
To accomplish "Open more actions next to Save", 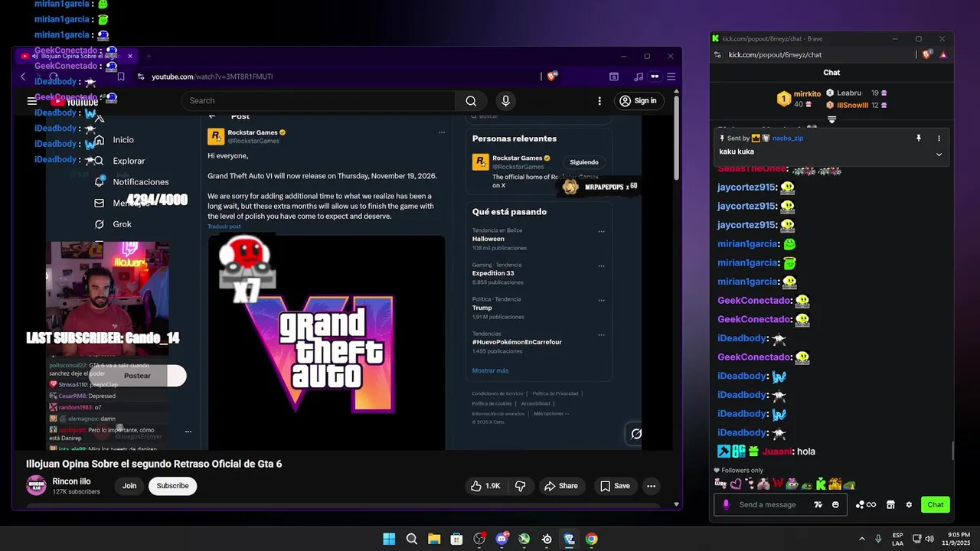I will click(651, 486).
